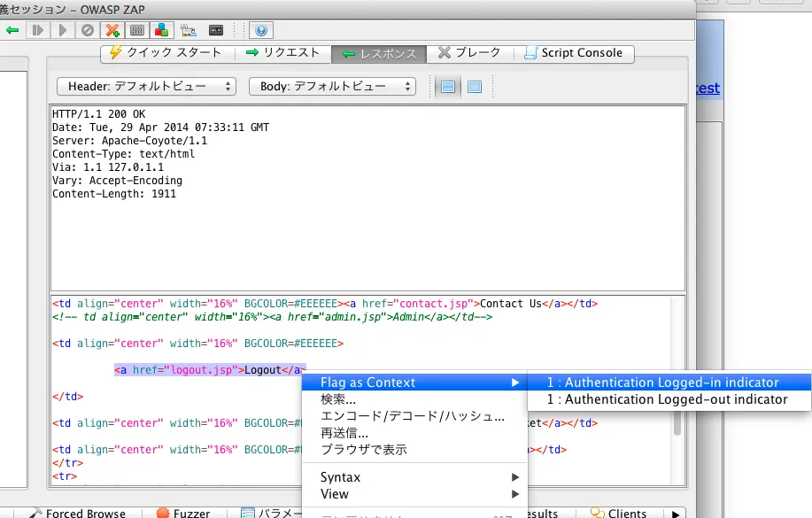Click the cassette record toolbar icon

coord(214,30)
